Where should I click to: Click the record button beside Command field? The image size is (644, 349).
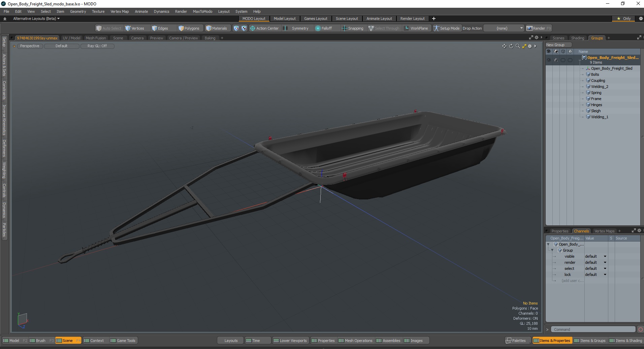[640, 329]
